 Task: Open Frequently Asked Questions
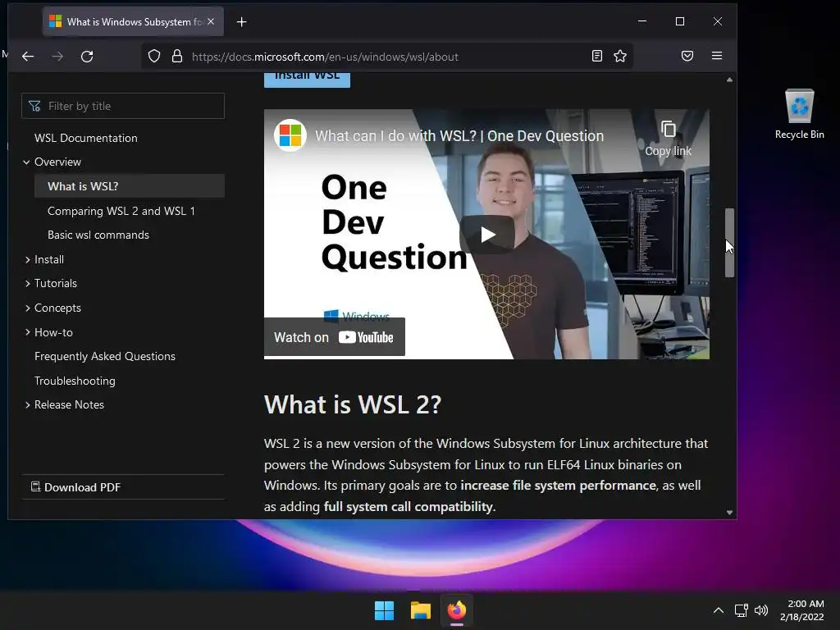[x=105, y=357]
